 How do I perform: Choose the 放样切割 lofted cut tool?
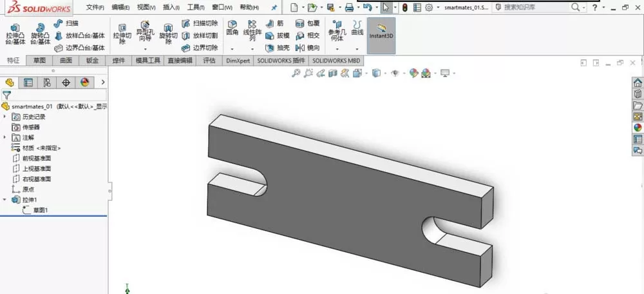point(200,35)
